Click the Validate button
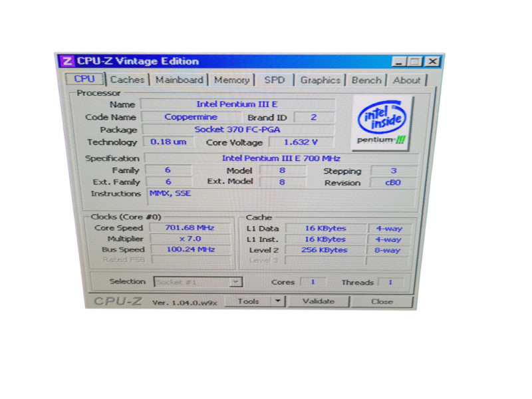532x399 pixels. 319,301
